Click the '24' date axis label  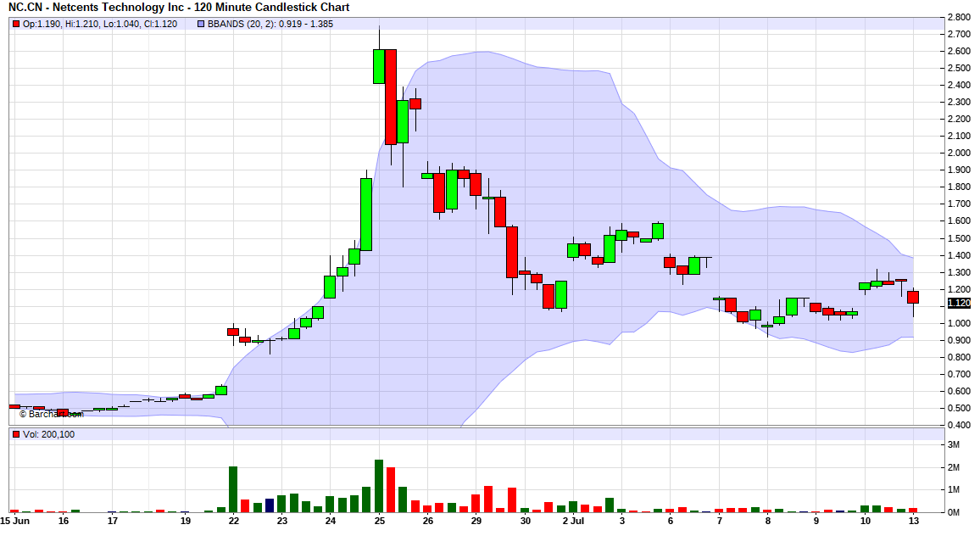(x=330, y=521)
